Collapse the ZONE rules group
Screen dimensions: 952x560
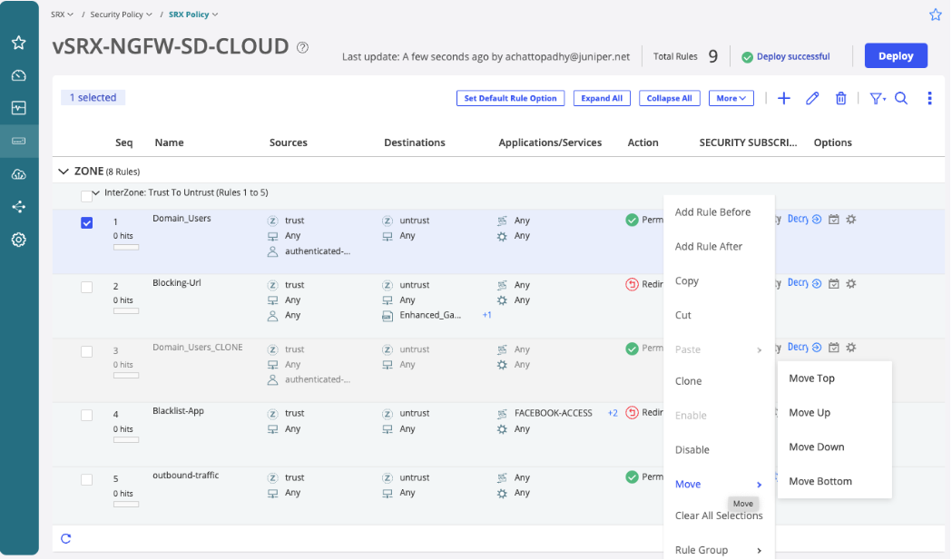tap(63, 170)
